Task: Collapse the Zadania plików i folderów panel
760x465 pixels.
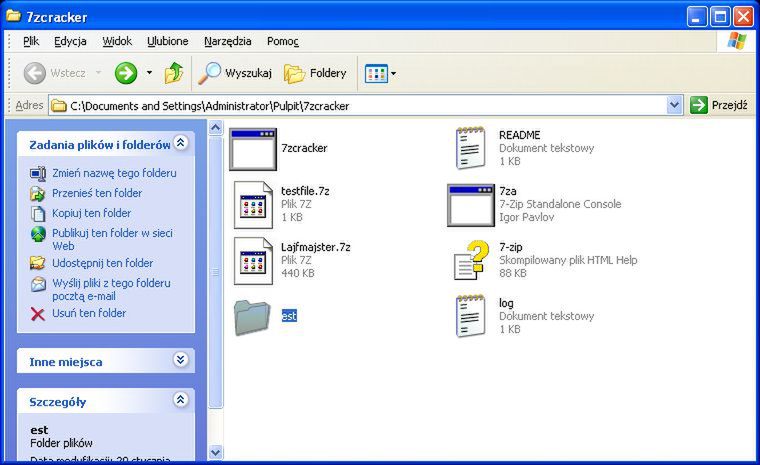Action: point(181,143)
